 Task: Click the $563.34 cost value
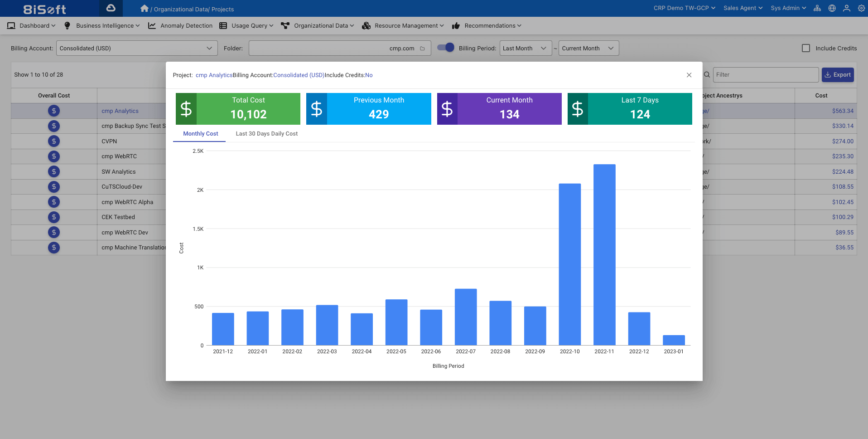tap(843, 111)
